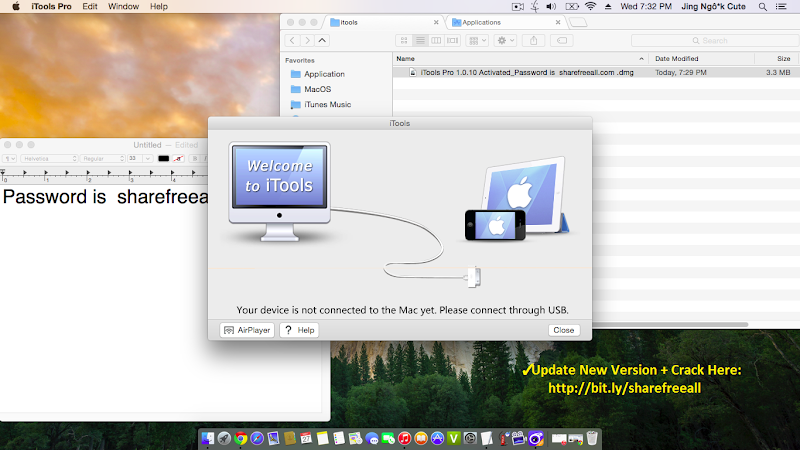Open Trash from the Dock
The height and width of the screenshot is (450, 800).
[x=592, y=438]
